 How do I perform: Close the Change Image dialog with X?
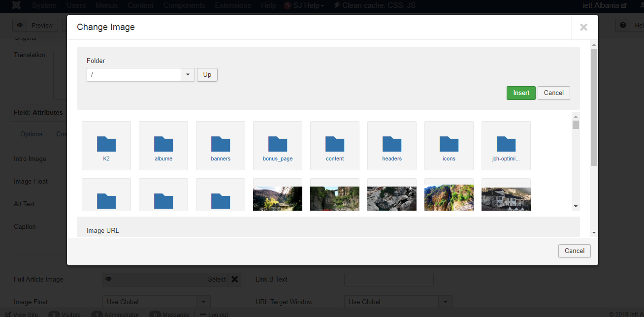pyautogui.click(x=584, y=28)
